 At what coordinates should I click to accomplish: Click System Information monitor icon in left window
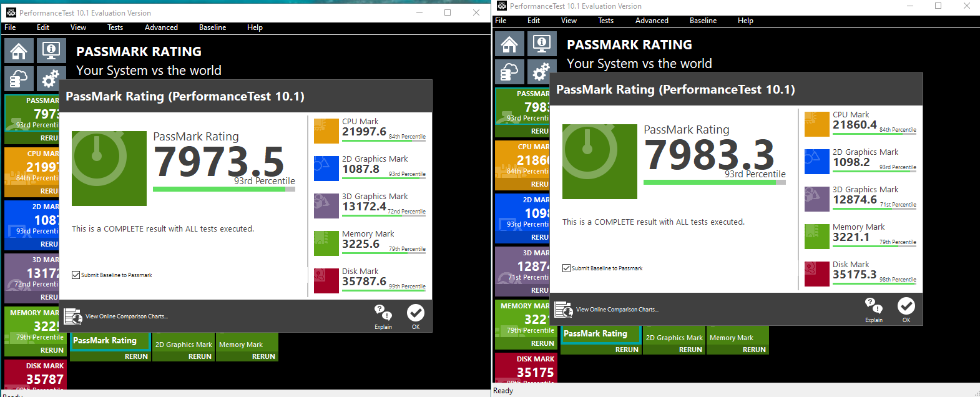click(51, 51)
